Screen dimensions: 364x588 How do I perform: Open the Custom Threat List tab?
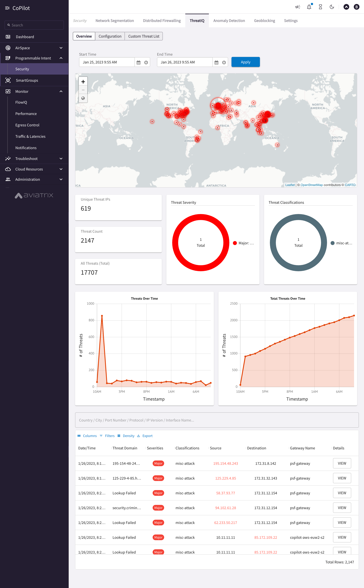coord(143,36)
